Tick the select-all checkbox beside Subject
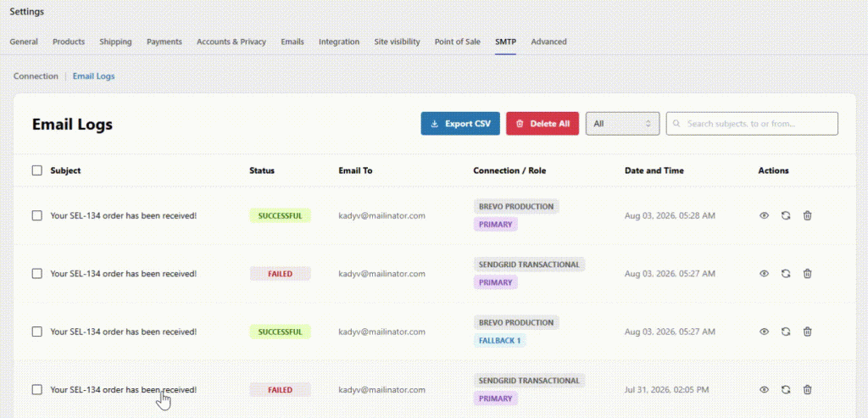The width and height of the screenshot is (868, 418). coord(37,170)
